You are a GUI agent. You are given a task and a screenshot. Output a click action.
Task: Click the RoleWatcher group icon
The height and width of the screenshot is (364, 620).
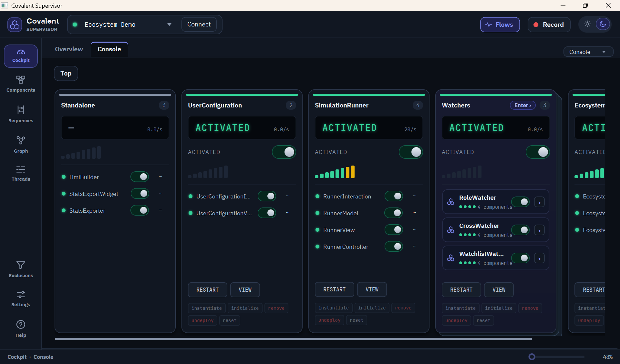point(450,202)
